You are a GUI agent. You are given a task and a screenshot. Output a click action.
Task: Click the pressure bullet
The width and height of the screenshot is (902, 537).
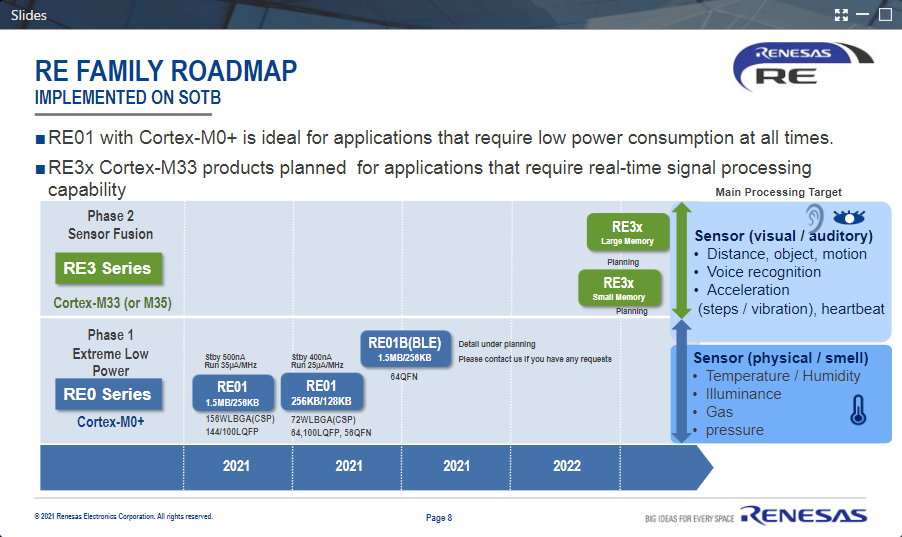[735, 431]
